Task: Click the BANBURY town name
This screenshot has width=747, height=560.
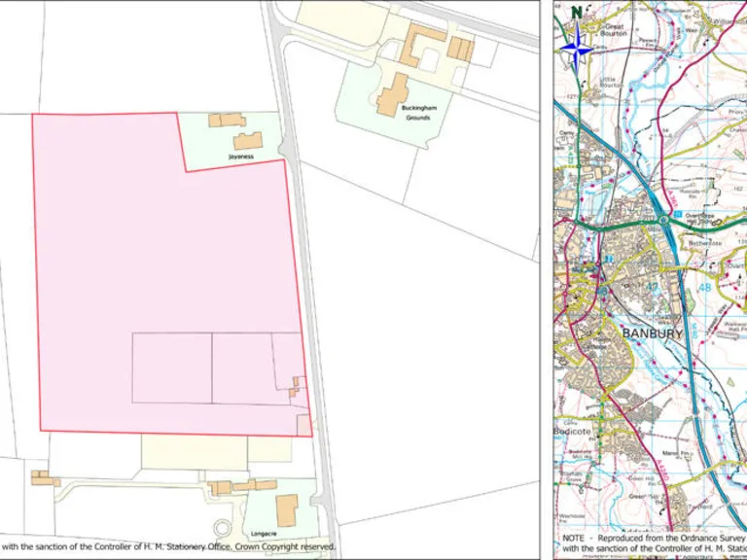Action: pos(653,332)
